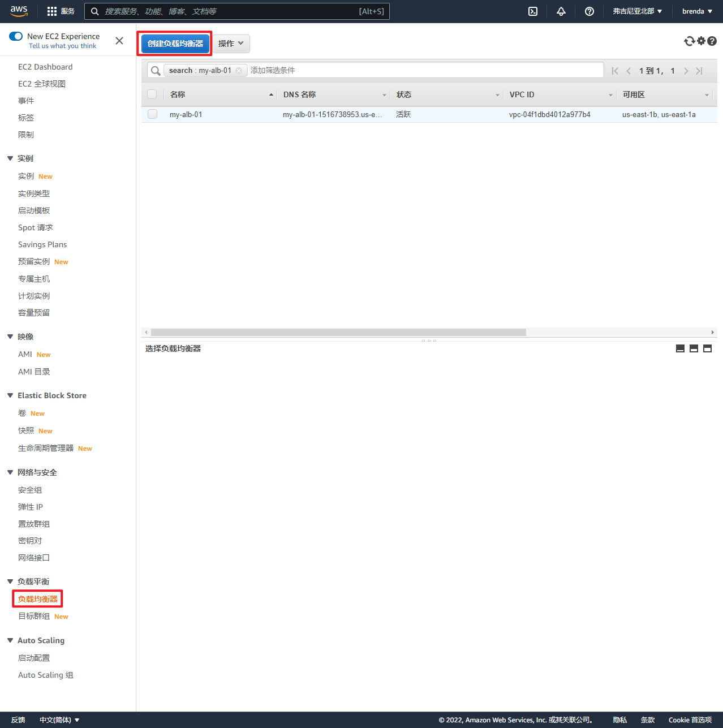
Task: Collapse the 网络与安全 section
Action: (x=10, y=472)
